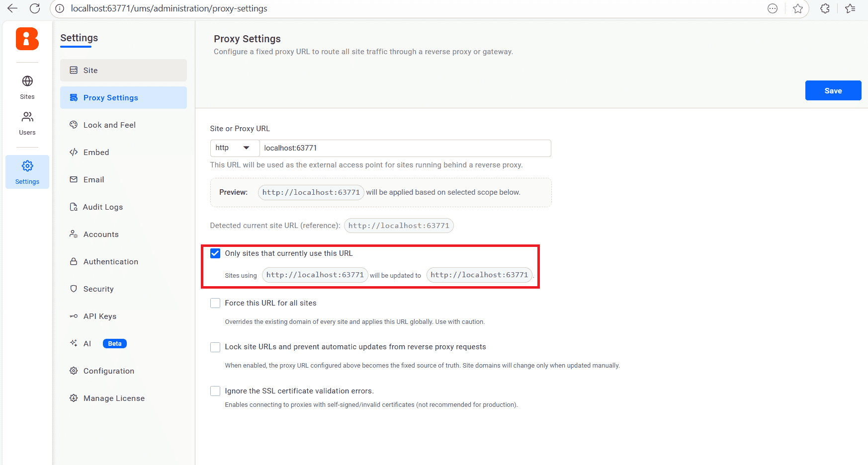Click the Settings gear icon in left rail
Viewport: 868px width, 465px height.
(27, 166)
